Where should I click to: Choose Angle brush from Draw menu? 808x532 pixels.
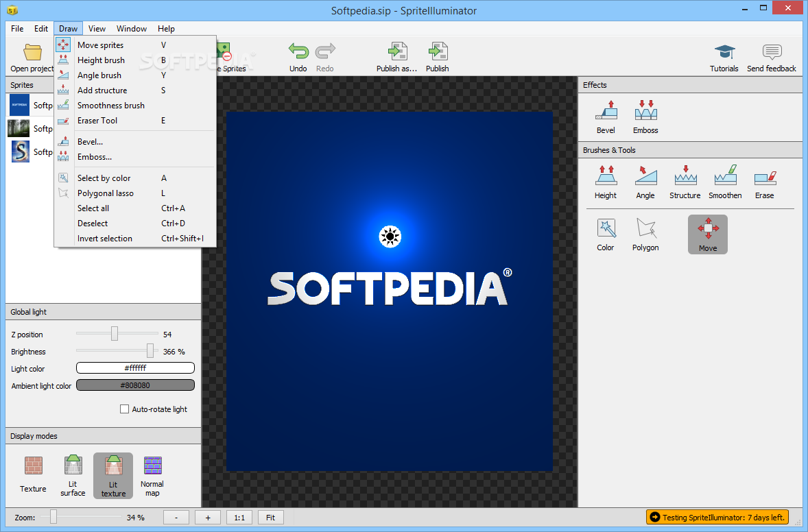click(x=135, y=75)
